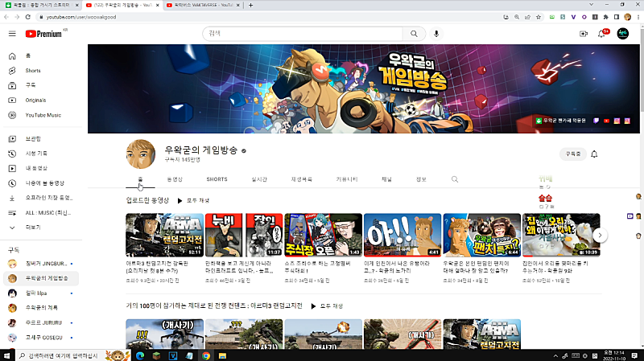Expand the sidebar 더보기 section
The width and height of the screenshot is (644, 361).
click(x=33, y=227)
